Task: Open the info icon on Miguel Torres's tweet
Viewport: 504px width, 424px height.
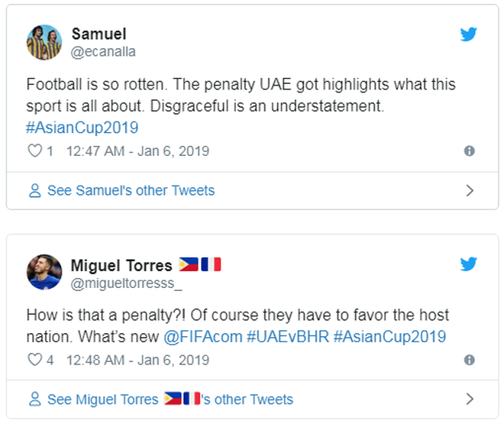Action: point(470,360)
